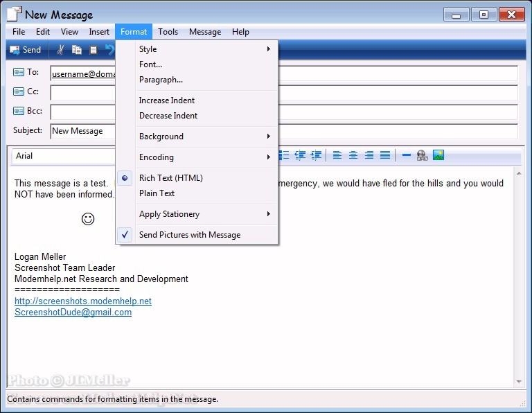Insert a horizontal line via toolbar icon
Image resolution: width=532 pixels, height=413 pixels.
(407, 155)
